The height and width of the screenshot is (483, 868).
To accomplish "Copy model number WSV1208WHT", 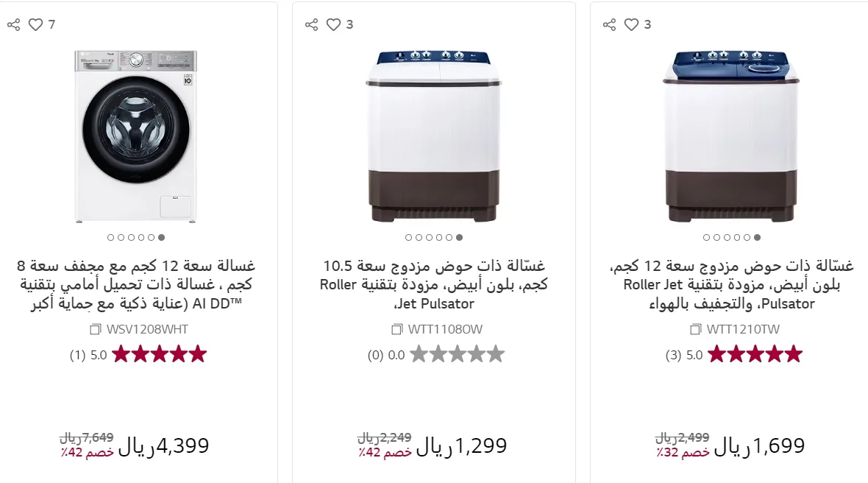I will pos(95,329).
